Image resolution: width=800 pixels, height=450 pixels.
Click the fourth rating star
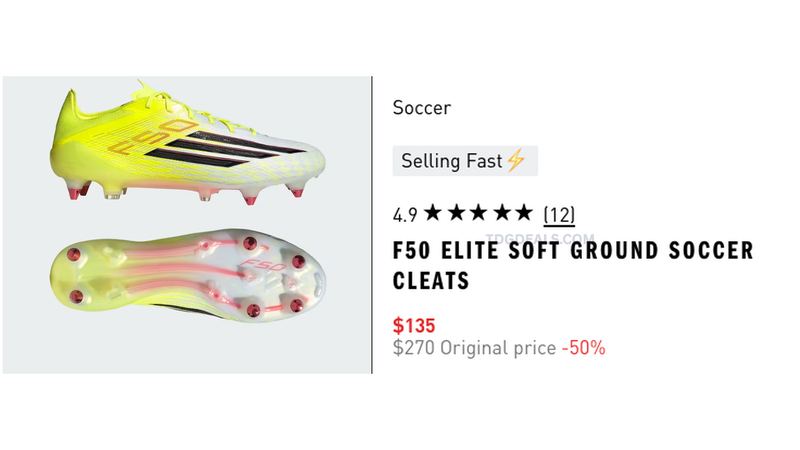pyautogui.click(x=501, y=213)
